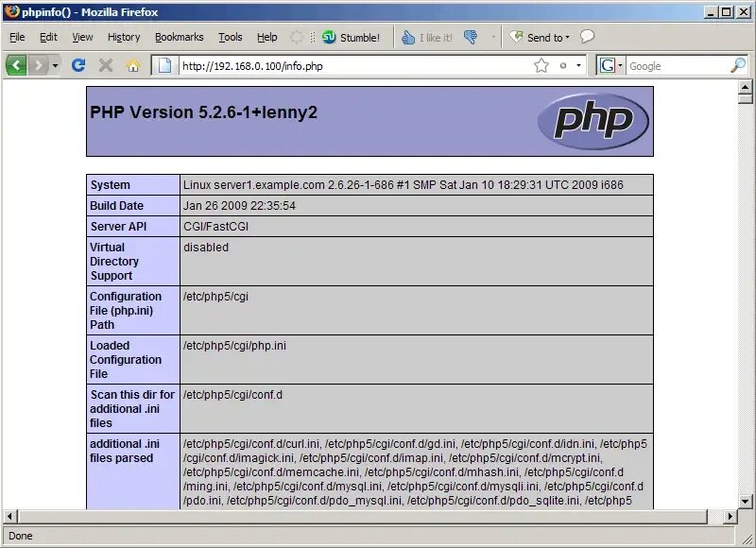The width and height of the screenshot is (756, 548).
Task: Click the Server API label
Action: [x=118, y=227]
